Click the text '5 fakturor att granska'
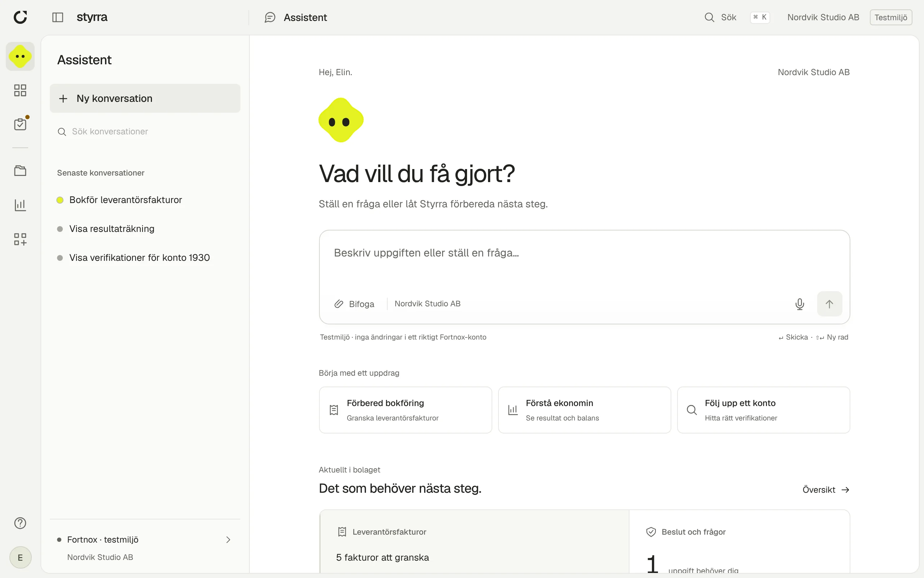This screenshot has height=578, width=924. (382, 557)
